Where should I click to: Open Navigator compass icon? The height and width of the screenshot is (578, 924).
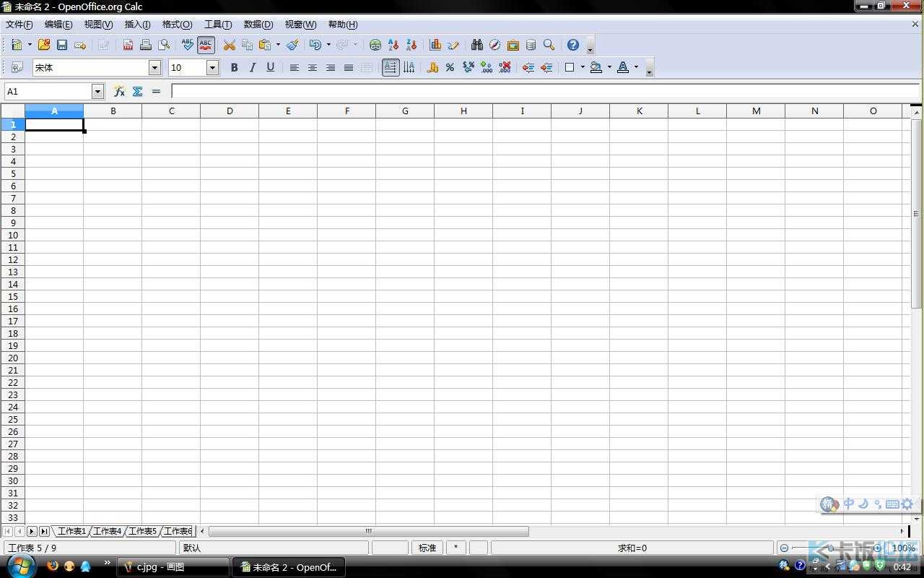pos(494,45)
